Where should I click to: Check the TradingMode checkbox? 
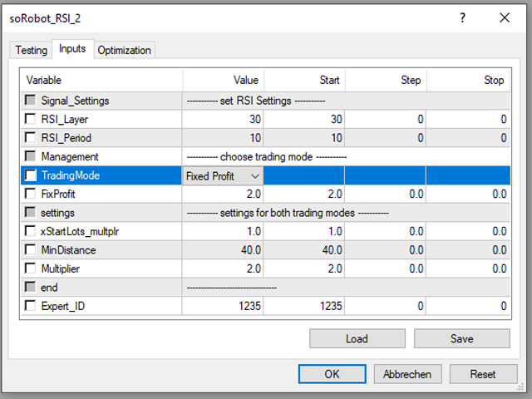30,175
